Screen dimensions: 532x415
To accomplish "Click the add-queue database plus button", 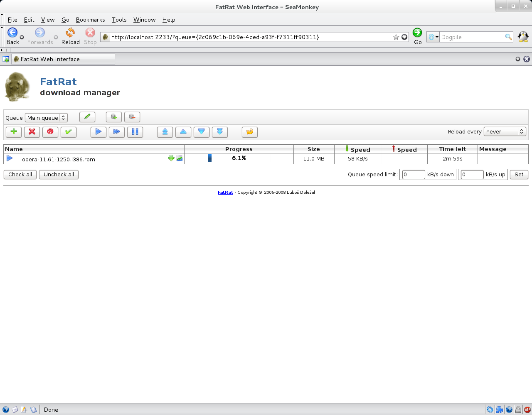I will click(x=114, y=117).
